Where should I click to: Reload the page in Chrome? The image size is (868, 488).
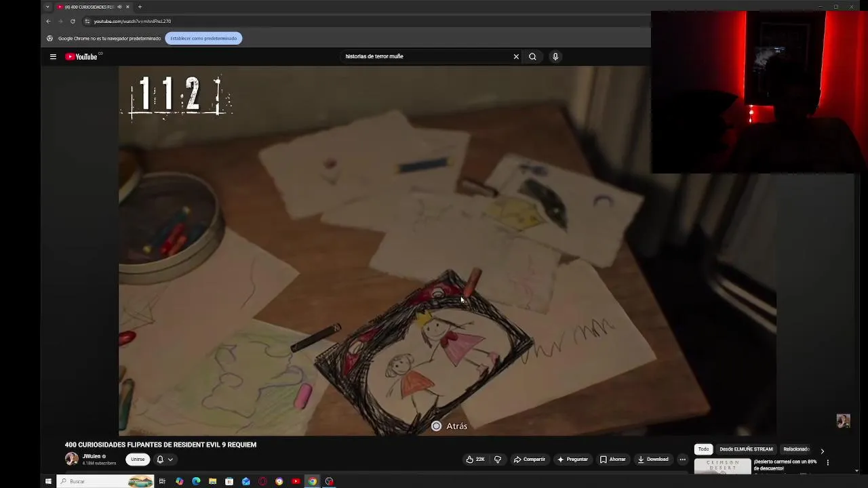(x=73, y=21)
